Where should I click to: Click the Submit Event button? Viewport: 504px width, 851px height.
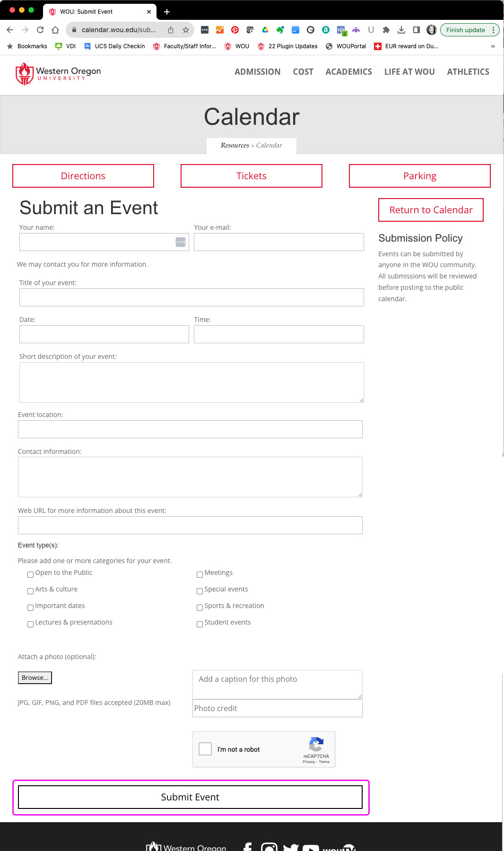190,797
